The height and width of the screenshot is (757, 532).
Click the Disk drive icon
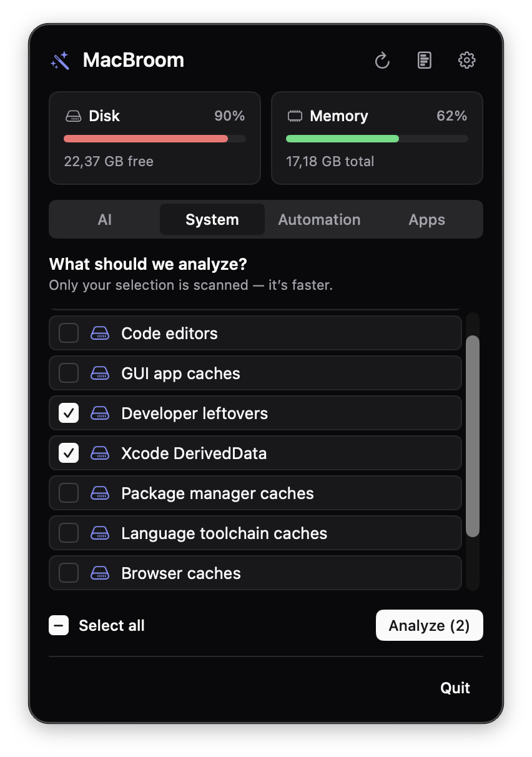click(x=74, y=116)
